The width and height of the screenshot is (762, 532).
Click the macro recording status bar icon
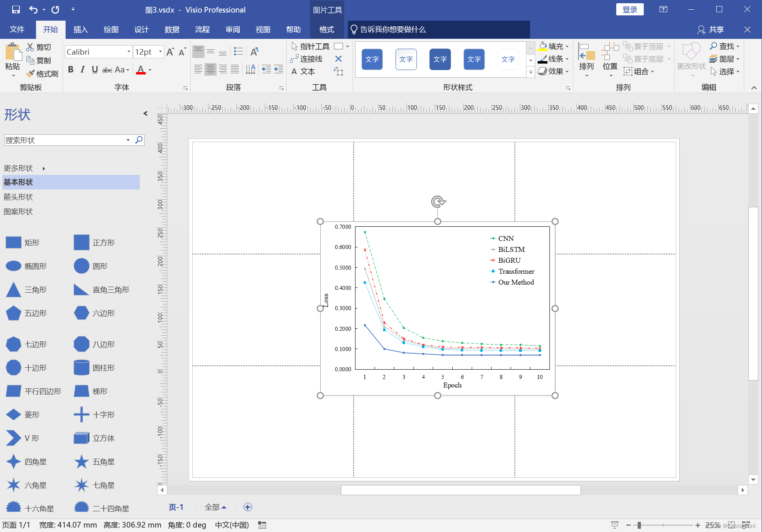(x=262, y=525)
